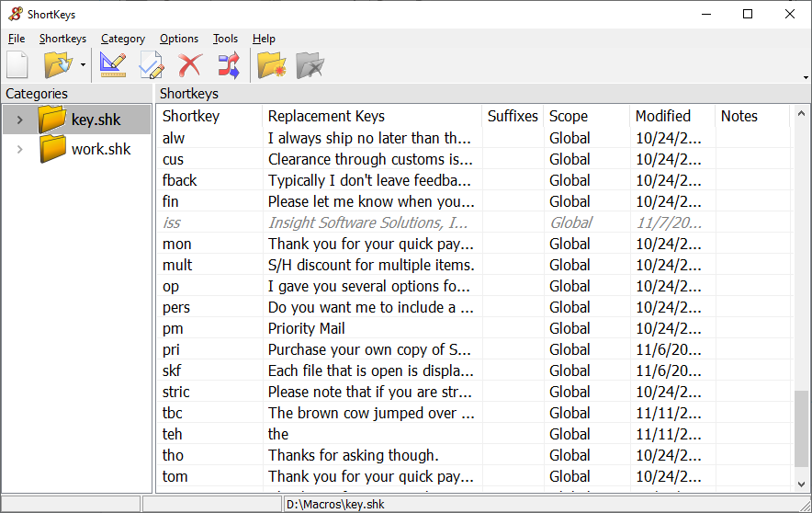Click the modified date in 'skf' row
812x513 pixels.
[669, 371]
